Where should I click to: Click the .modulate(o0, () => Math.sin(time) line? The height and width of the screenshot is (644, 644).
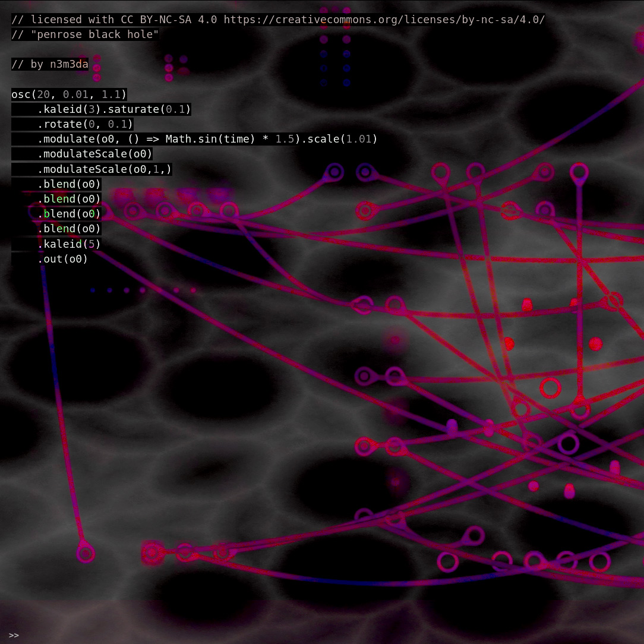(207, 139)
